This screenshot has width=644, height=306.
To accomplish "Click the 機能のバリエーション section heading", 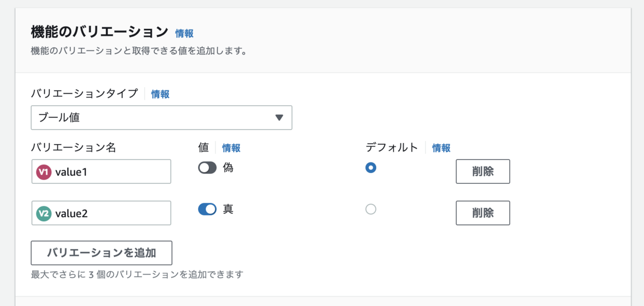I will tap(100, 32).
